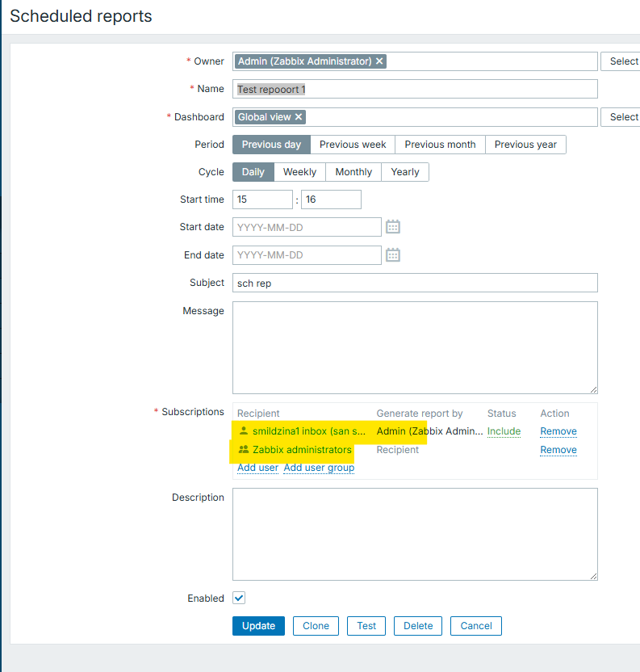640x672 pixels.
Task: Click group icon beside Zabbix administrators
Action: (244, 450)
